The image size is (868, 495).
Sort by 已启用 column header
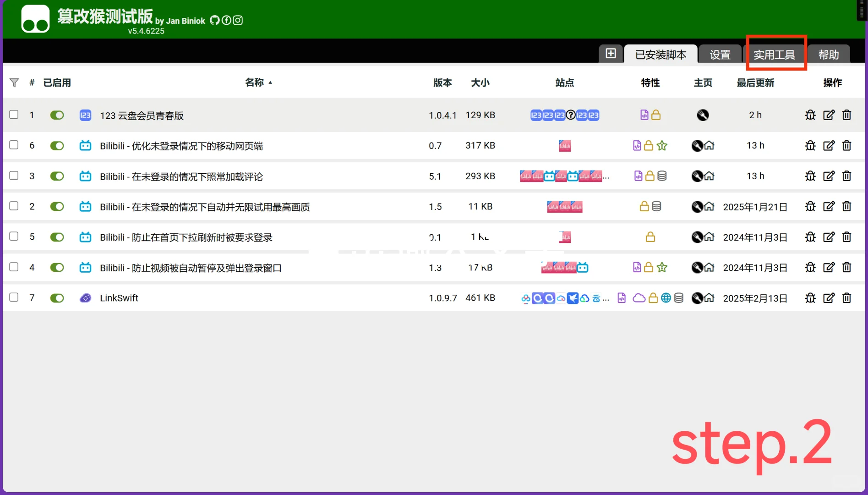pos(57,82)
